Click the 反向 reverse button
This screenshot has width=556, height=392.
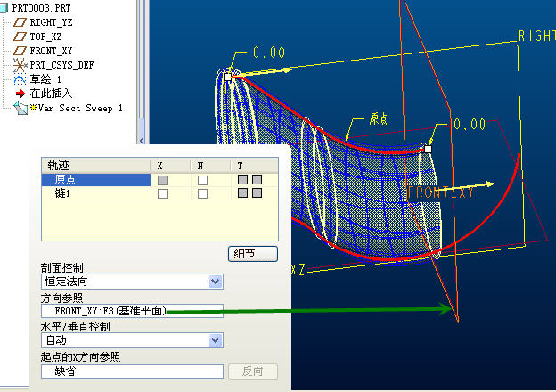pos(253,372)
